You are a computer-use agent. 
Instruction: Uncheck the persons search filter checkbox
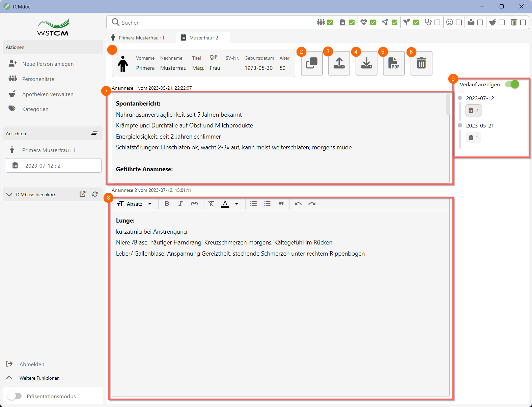coord(330,23)
